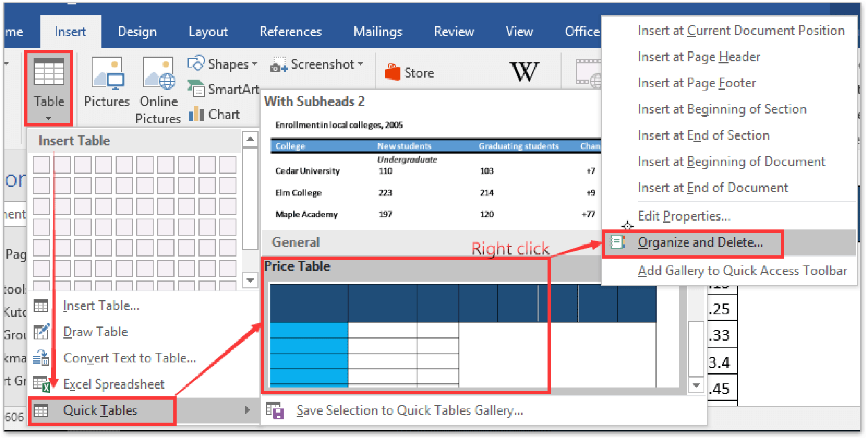Open the References tab
This screenshot has height=440, width=868.
290,32
